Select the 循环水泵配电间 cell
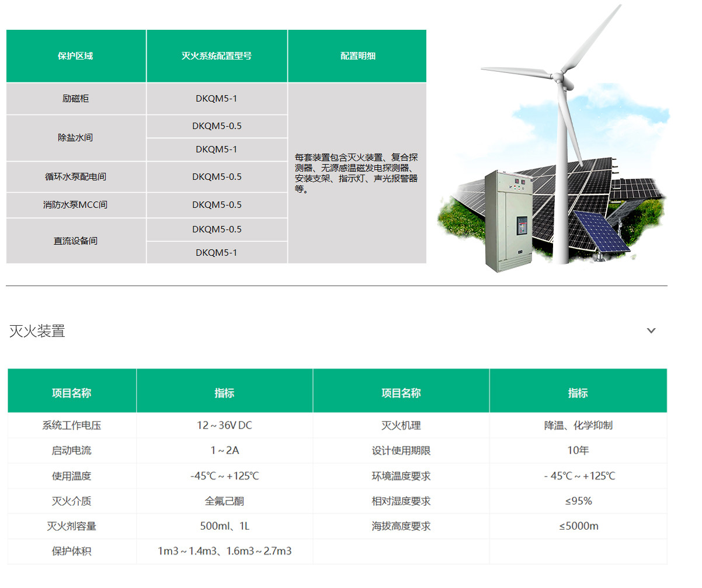This screenshot has width=702, height=588. 75,177
